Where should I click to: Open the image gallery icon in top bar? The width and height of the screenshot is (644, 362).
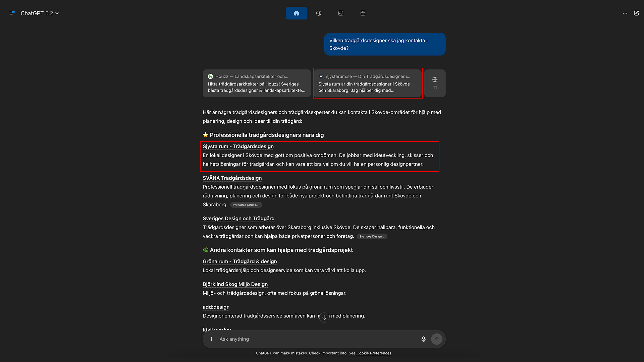point(341,13)
